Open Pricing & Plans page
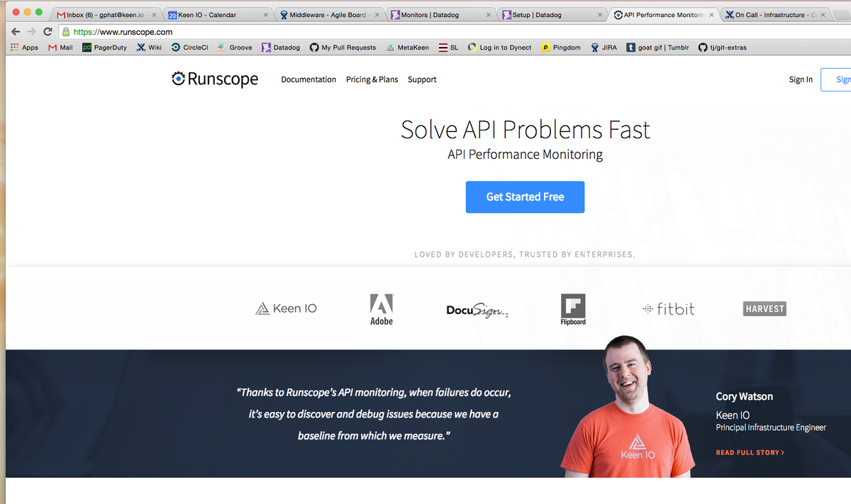 372,79
